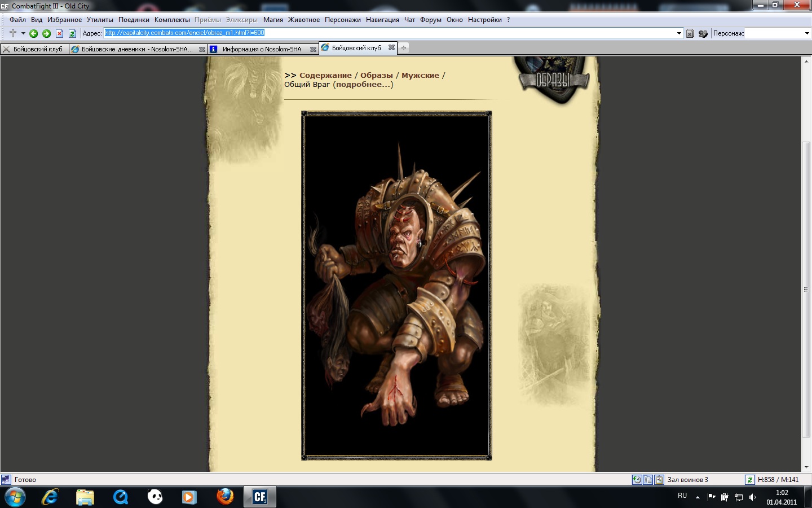Viewport: 812px width, 508px height.
Task: Open the panda icon app on taskbar
Action: pyautogui.click(x=155, y=497)
